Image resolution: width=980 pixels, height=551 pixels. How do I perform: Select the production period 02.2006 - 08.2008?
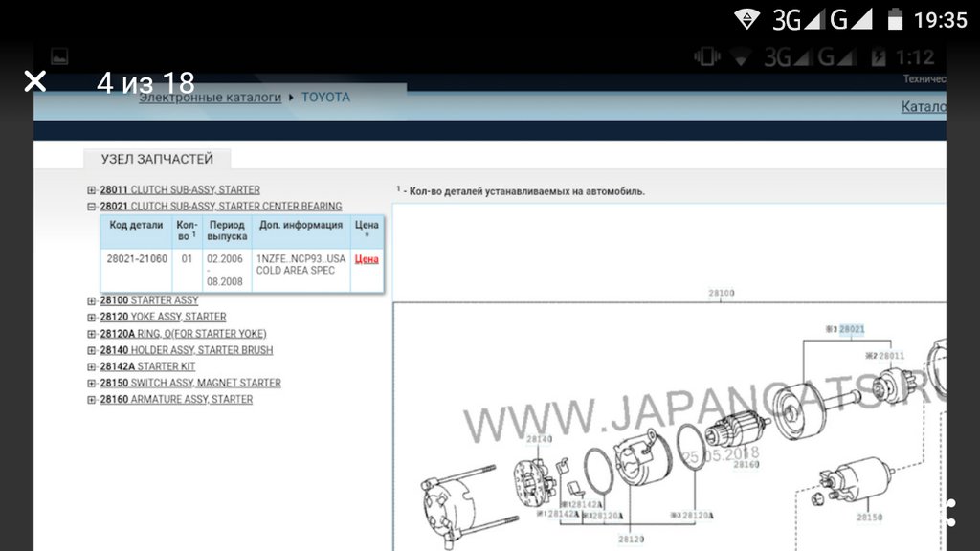pyautogui.click(x=225, y=270)
